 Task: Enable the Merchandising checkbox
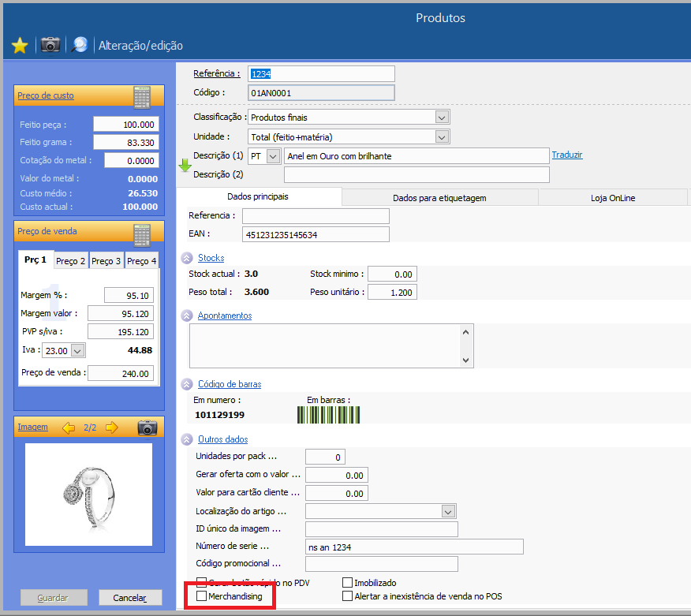click(x=201, y=597)
